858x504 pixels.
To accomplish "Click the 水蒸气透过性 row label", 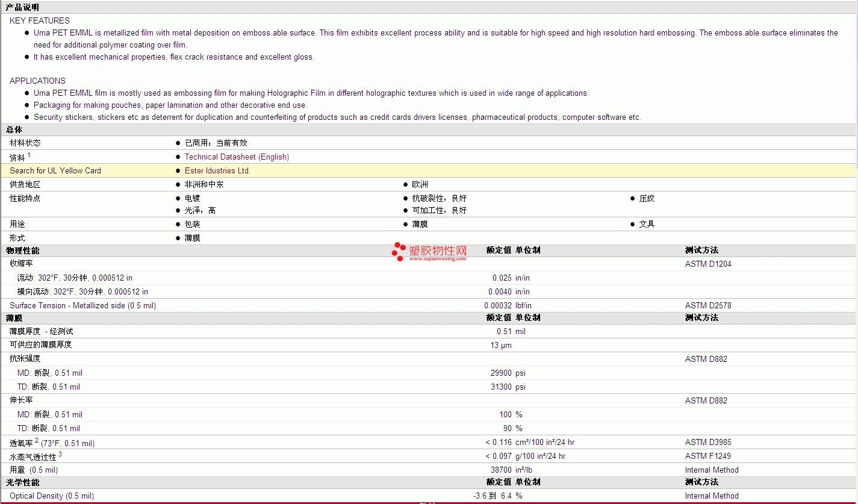I will click(36, 456).
